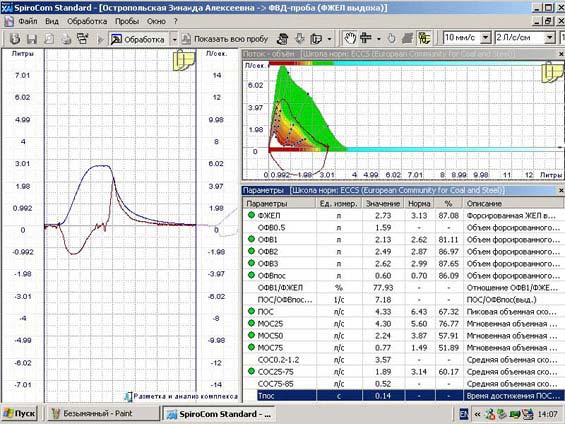Click the printer icon in toolbar
This screenshot has width=565, height=424.
[x=66, y=39]
